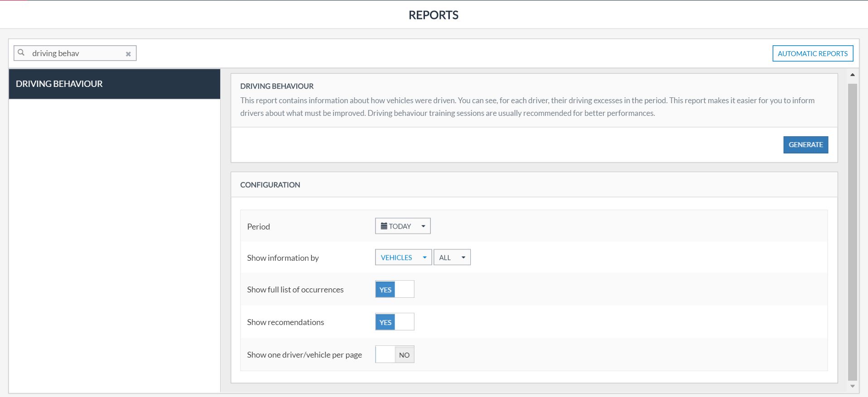Click the search magnifier icon

pyautogui.click(x=21, y=53)
